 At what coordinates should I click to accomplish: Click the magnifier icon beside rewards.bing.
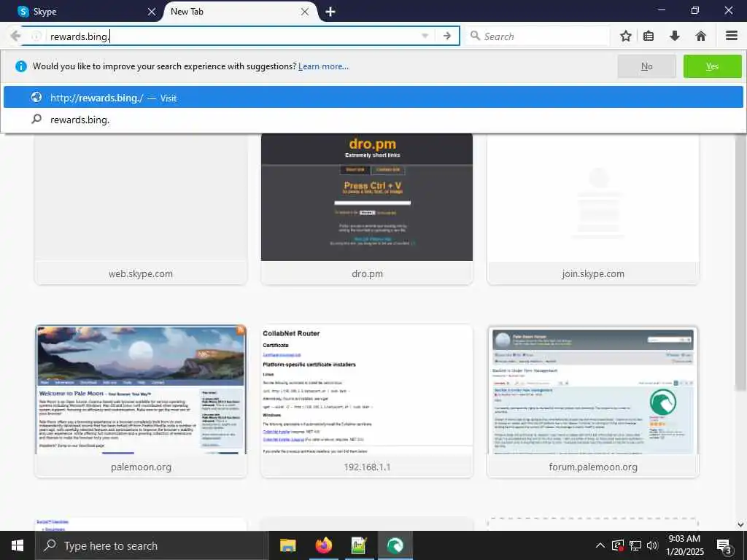[36, 119]
